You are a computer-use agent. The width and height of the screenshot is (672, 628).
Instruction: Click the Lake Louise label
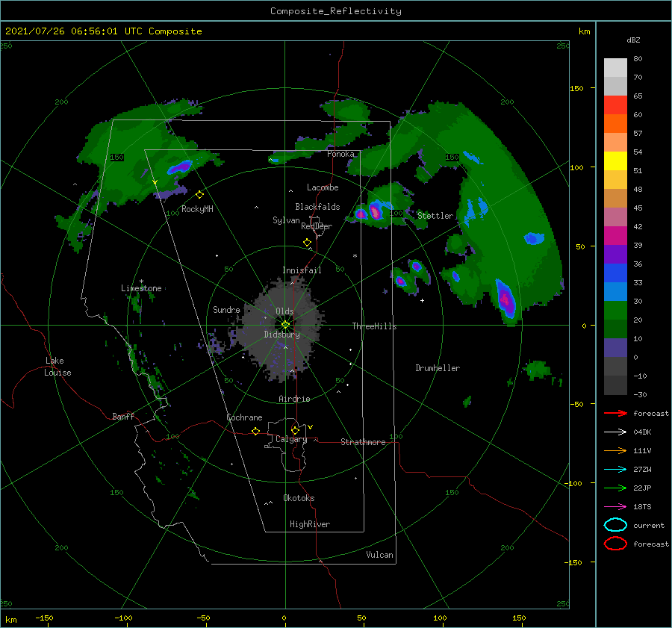(57, 367)
